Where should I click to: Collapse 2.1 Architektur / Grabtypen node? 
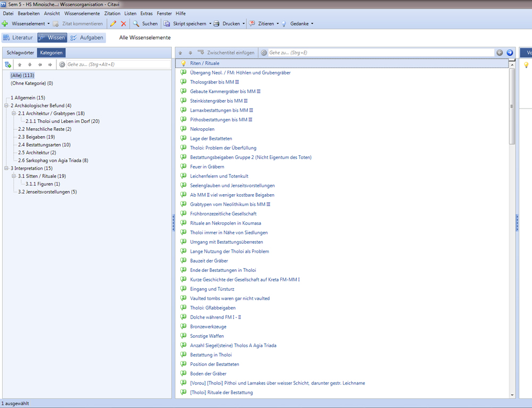pos(14,113)
